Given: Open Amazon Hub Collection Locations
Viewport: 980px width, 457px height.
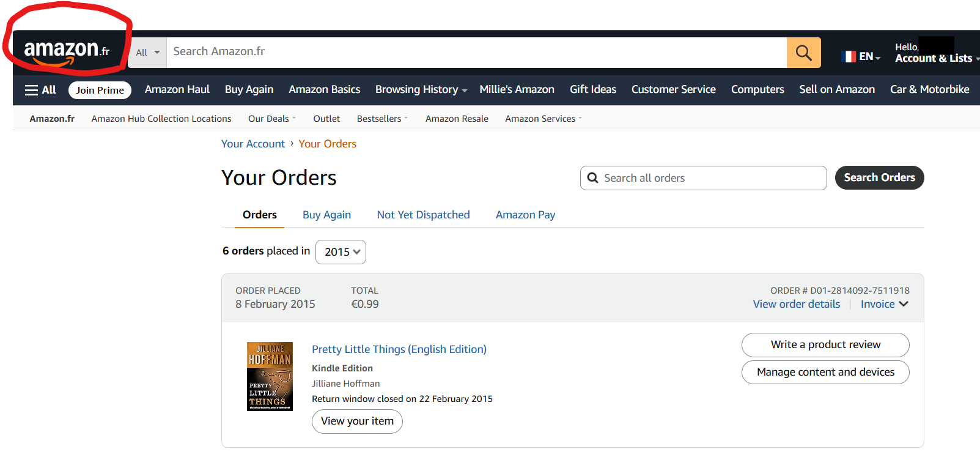Looking at the screenshot, I should pos(161,119).
